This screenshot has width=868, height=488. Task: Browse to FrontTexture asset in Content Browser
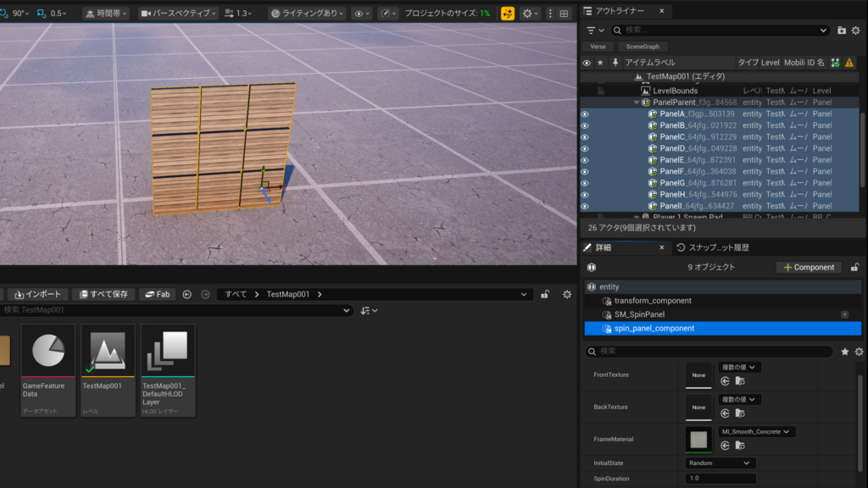(740, 381)
